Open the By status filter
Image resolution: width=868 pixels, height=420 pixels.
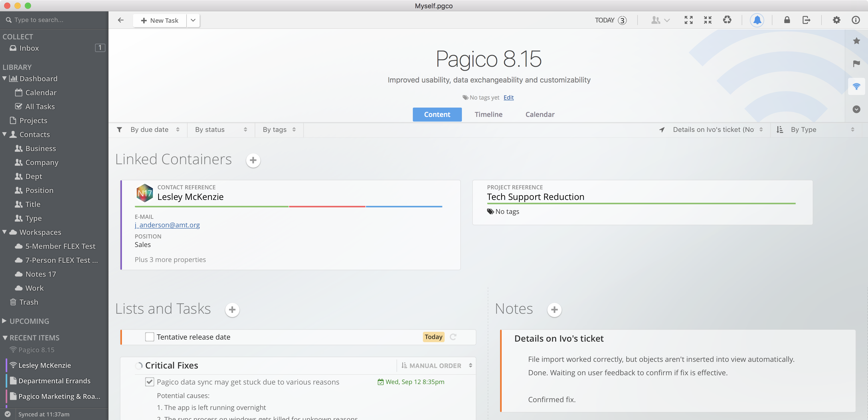pyautogui.click(x=221, y=130)
